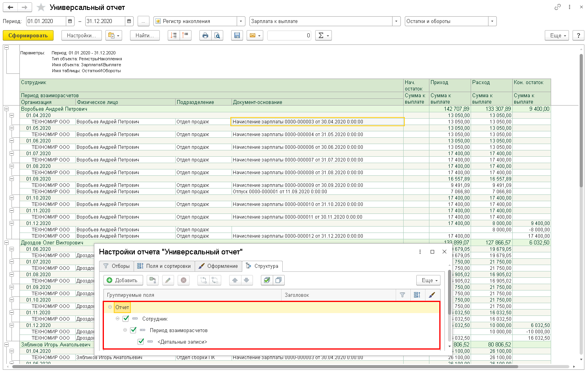Uncheck the Период взаиморасчетов checkbox
Screen dimensions: 588x373
click(x=133, y=330)
